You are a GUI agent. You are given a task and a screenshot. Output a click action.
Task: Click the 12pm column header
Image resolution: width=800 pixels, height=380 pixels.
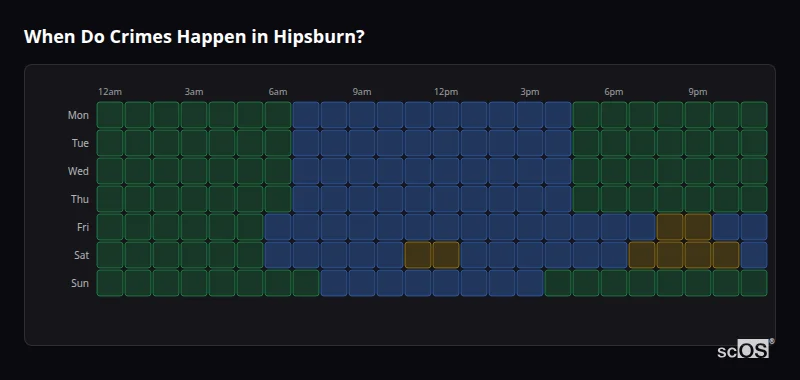click(x=446, y=92)
